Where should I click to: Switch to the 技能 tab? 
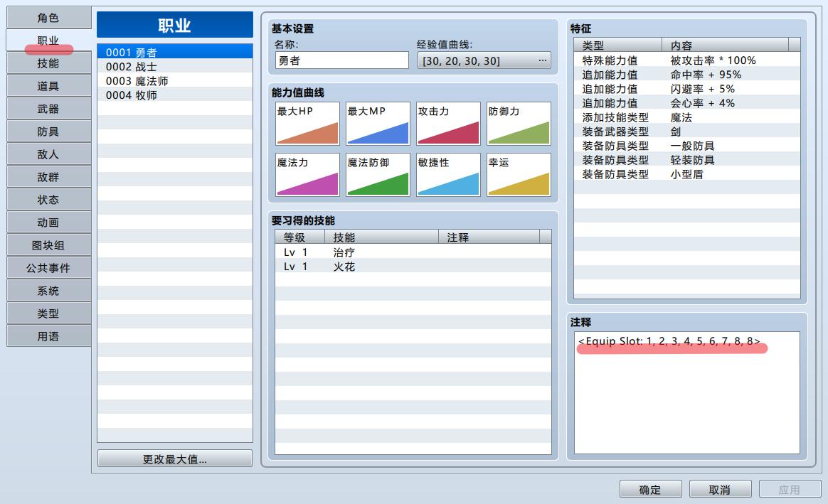(x=48, y=63)
